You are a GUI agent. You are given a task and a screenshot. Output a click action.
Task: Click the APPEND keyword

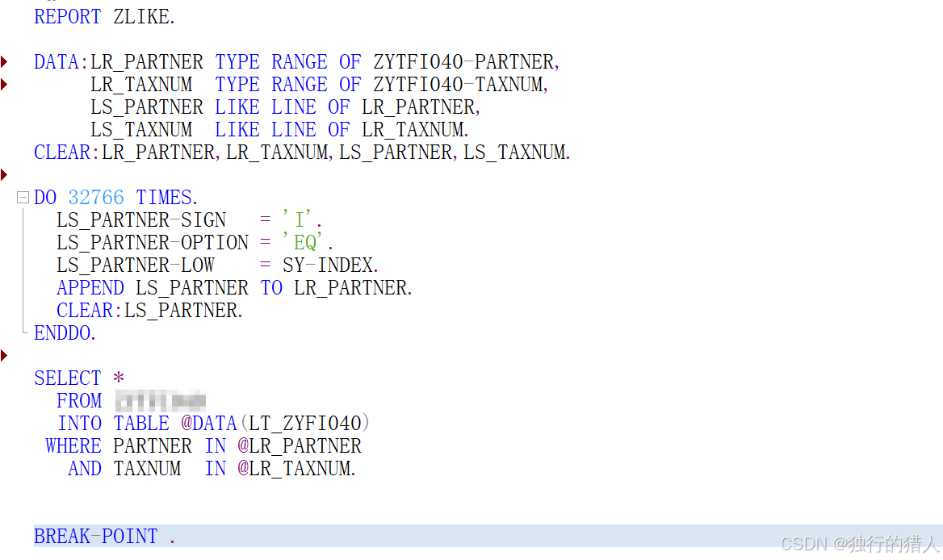90,288
